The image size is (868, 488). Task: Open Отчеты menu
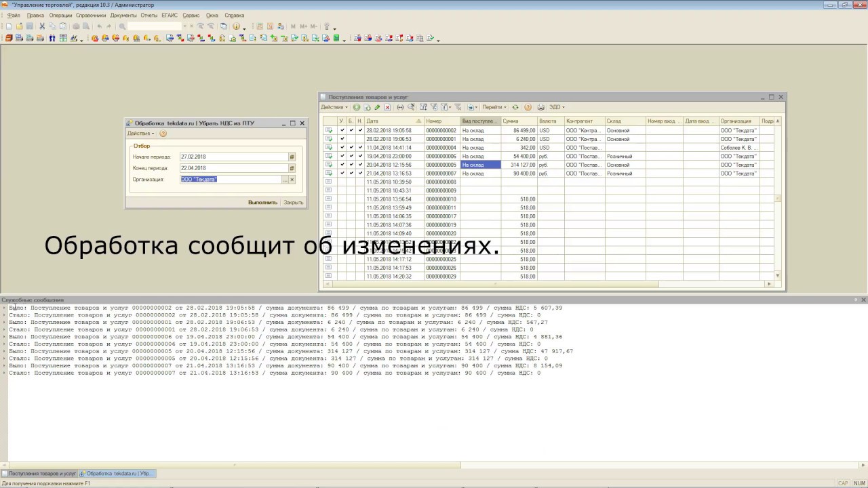149,15
